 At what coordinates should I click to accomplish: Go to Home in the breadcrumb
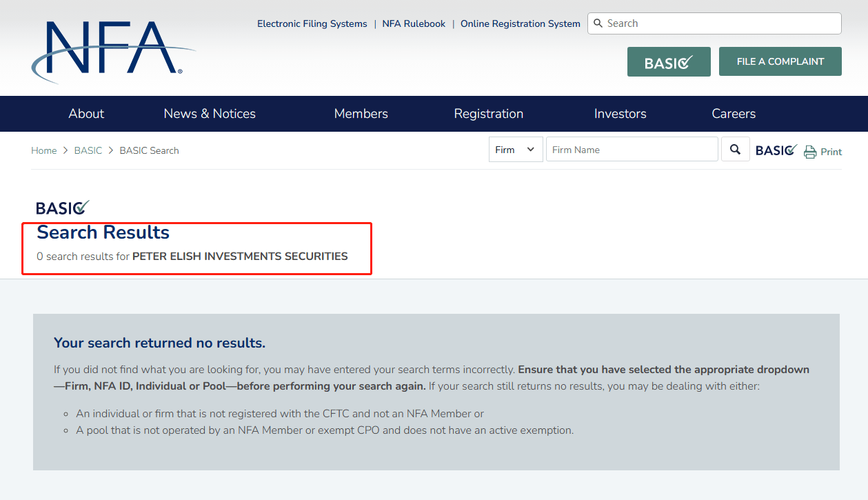[43, 150]
